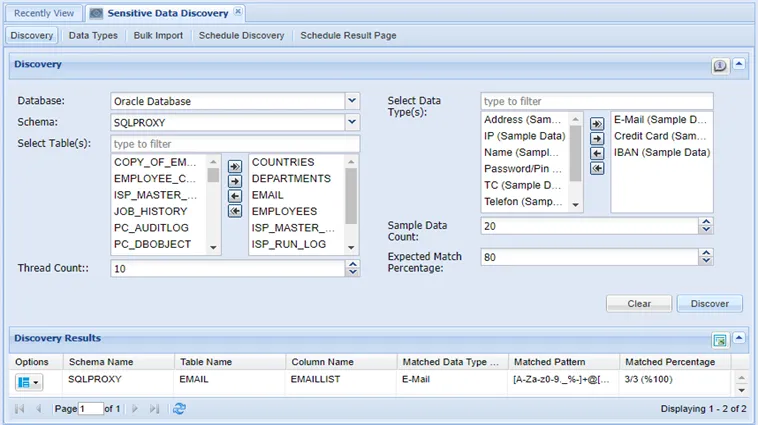This screenshot has width=758, height=425.
Task: Close the Sensitive Data Discovery tab
Action: (x=238, y=12)
